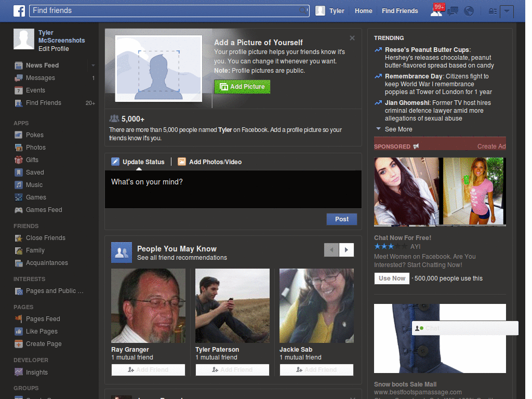This screenshot has height=399, width=532.
Task: Add Tyler Paterson as a friend
Action: tap(232, 370)
